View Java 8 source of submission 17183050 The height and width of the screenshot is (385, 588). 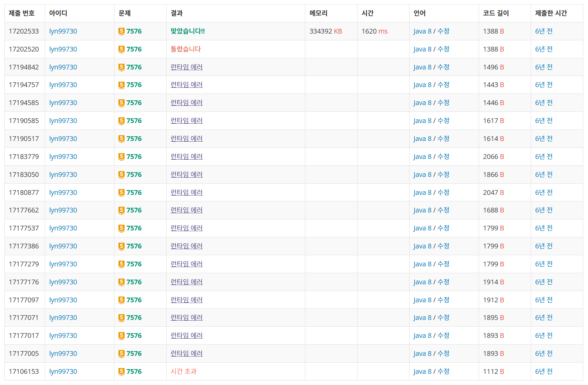coord(422,175)
